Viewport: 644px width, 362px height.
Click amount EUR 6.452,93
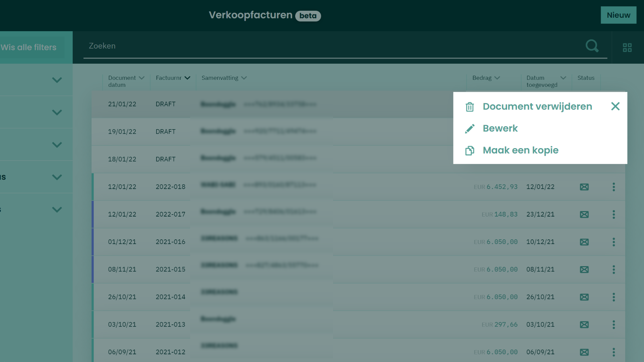[x=496, y=187]
